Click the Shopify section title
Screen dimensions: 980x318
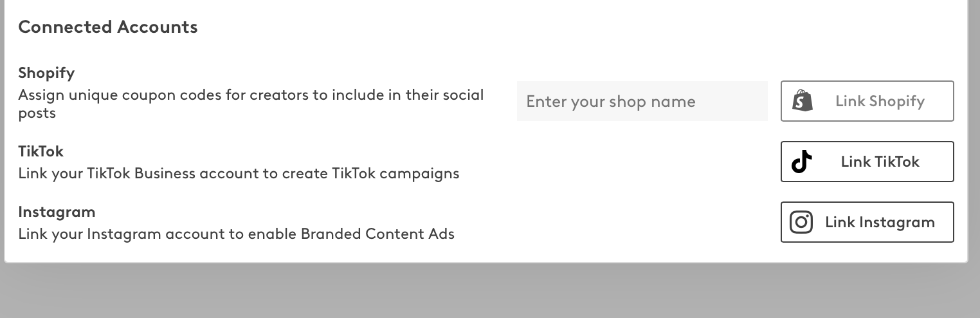tap(46, 73)
